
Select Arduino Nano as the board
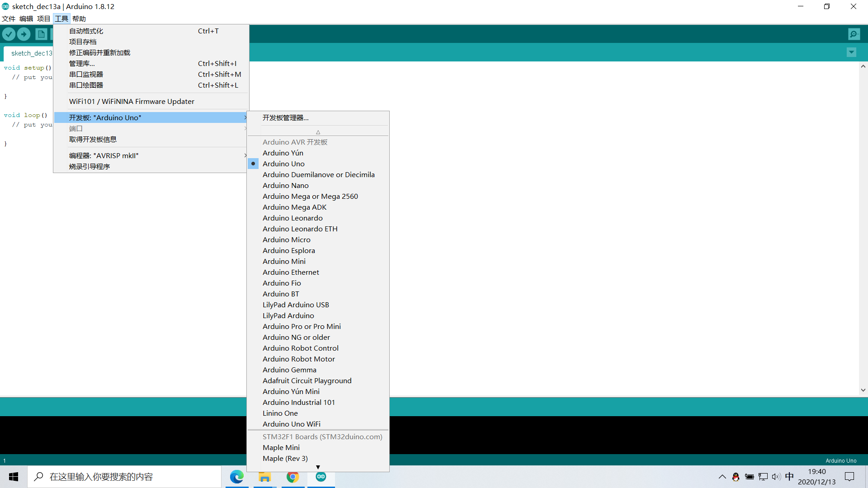coord(285,185)
